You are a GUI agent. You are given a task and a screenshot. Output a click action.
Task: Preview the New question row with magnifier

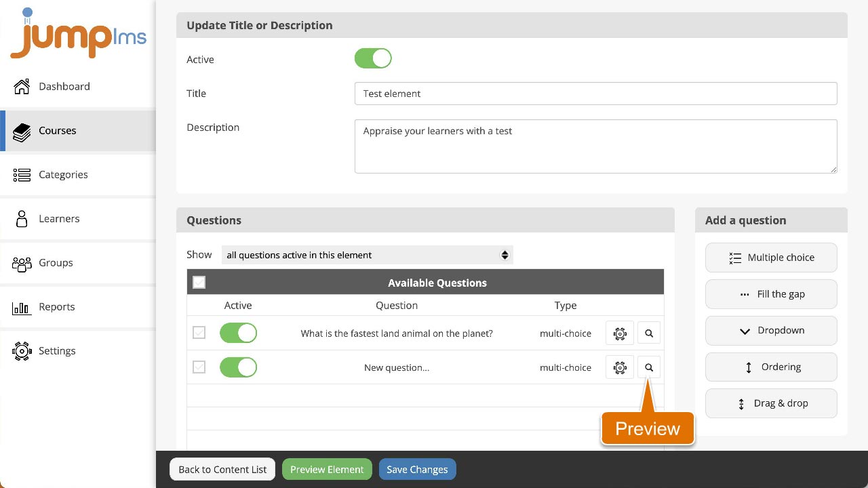point(649,367)
